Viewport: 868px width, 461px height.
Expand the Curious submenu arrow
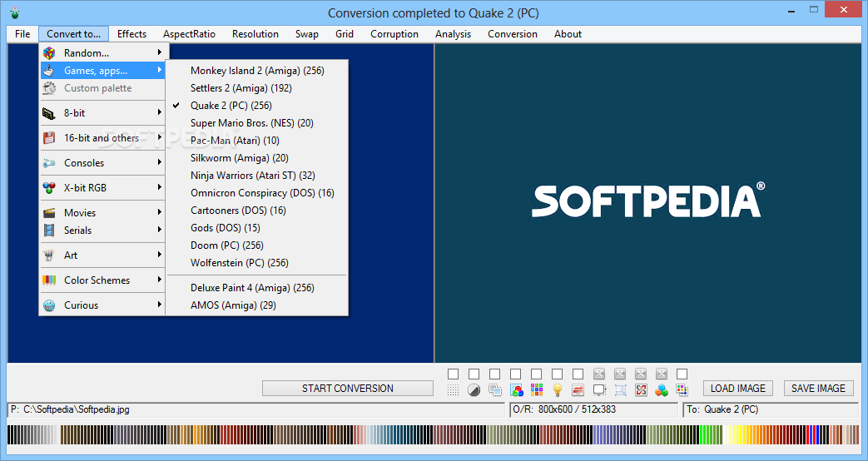pos(160,305)
